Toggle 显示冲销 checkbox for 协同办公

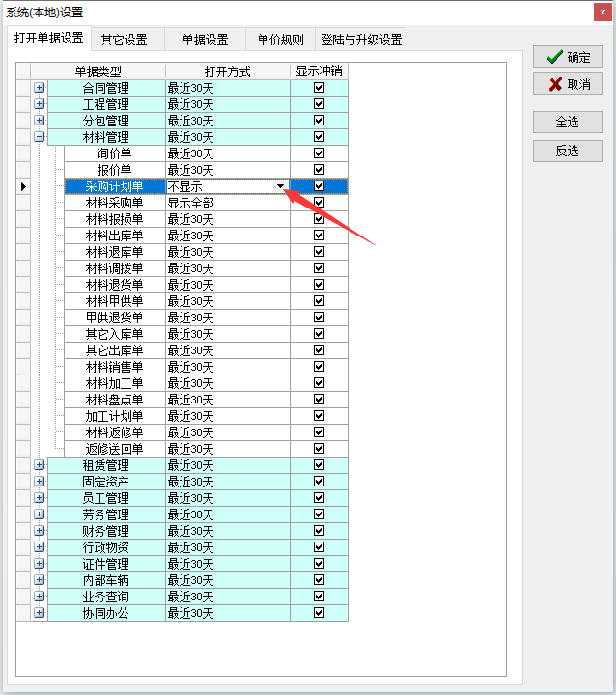319,613
